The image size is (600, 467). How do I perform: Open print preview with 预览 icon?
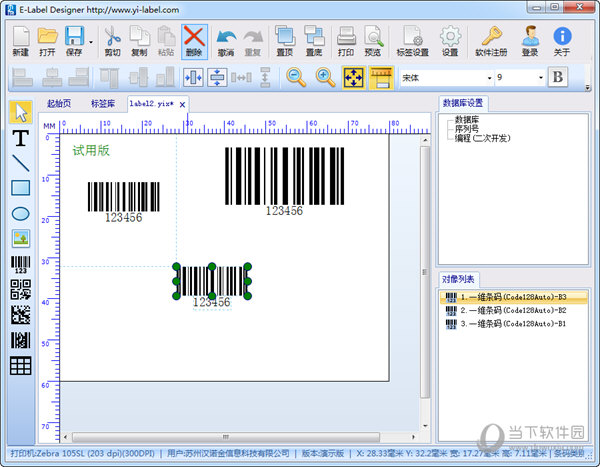373,41
